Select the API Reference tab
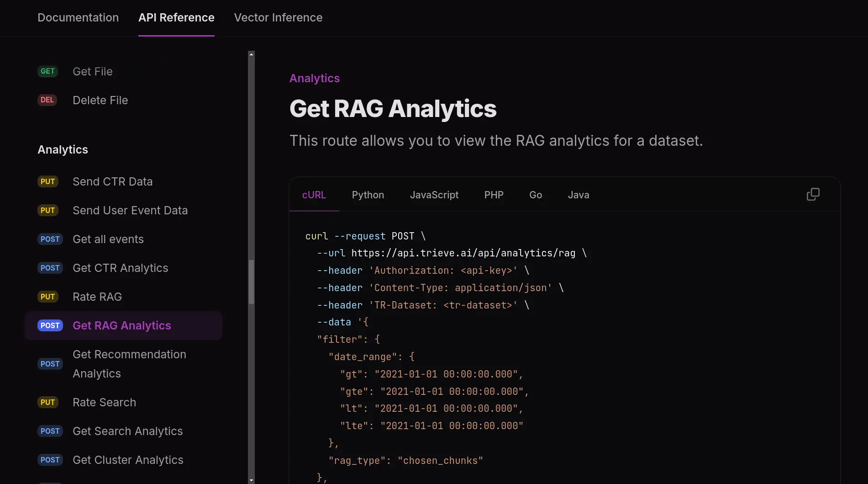868x484 pixels. click(x=176, y=17)
